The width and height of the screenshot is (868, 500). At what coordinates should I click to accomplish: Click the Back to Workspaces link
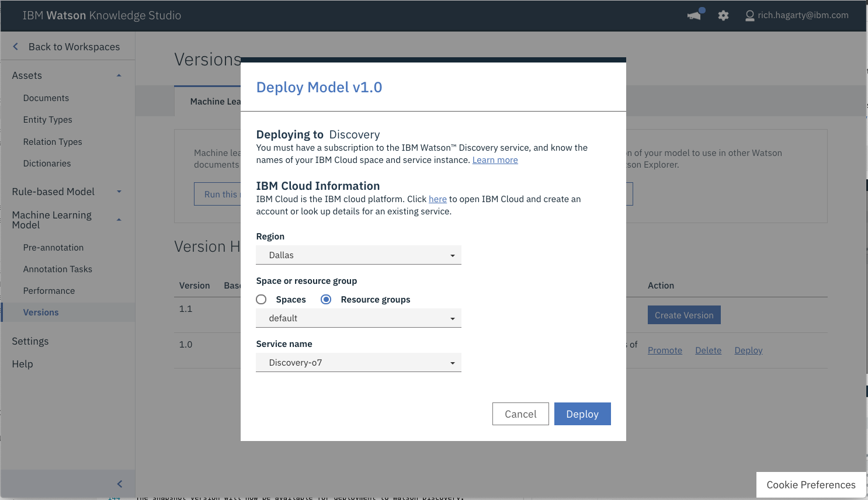(x=74, y=47)
